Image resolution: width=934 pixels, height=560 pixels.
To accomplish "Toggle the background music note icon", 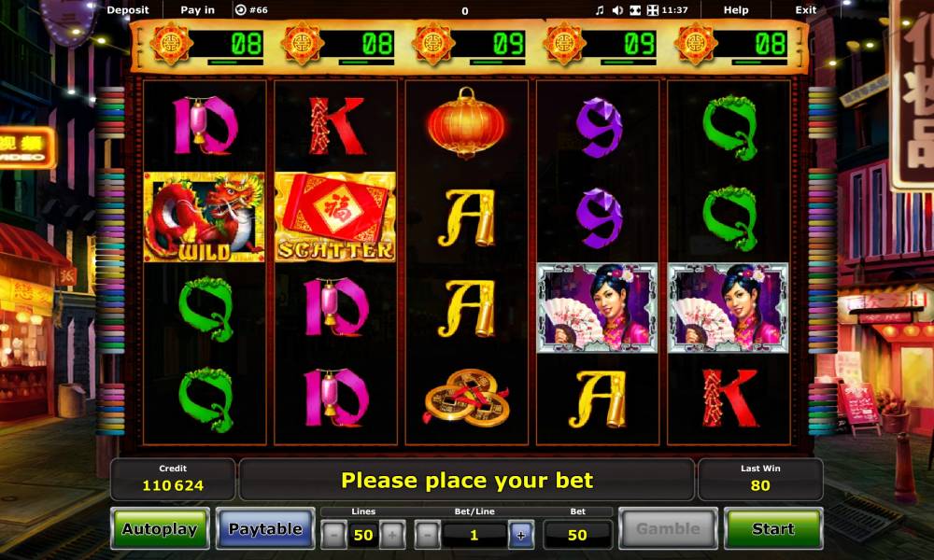I will click(600, 10).
